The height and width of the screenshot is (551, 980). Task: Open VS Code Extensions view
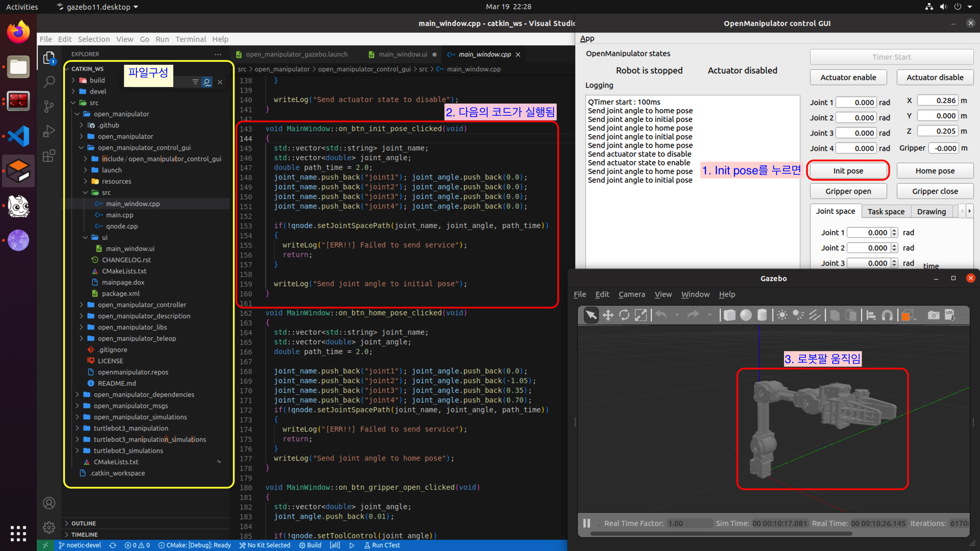(x=49, y=156)
